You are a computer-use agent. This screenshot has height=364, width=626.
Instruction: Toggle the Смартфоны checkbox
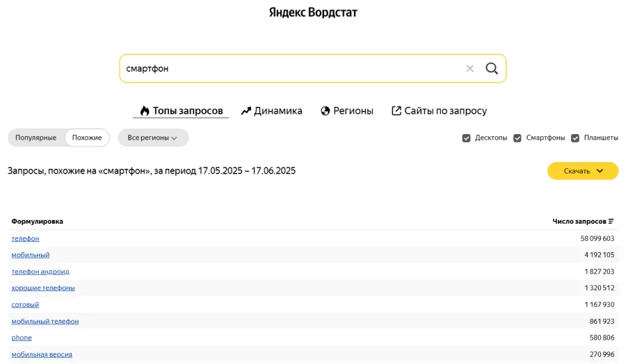(517, 138)
